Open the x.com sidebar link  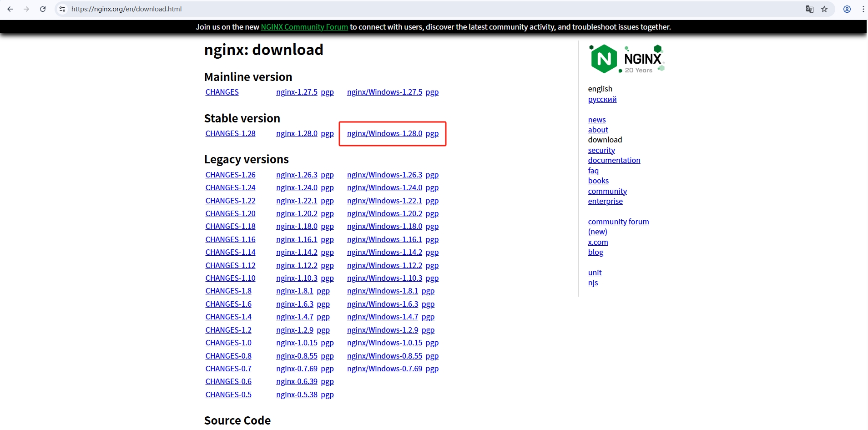point(598,242)
